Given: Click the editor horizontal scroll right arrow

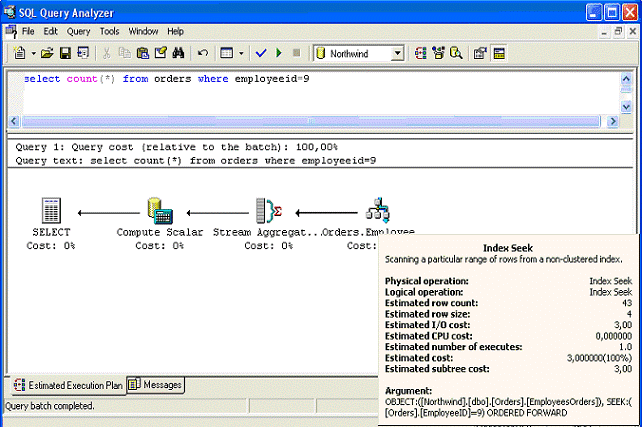Looking at the screenshot, I should click(x=613, y=121).
